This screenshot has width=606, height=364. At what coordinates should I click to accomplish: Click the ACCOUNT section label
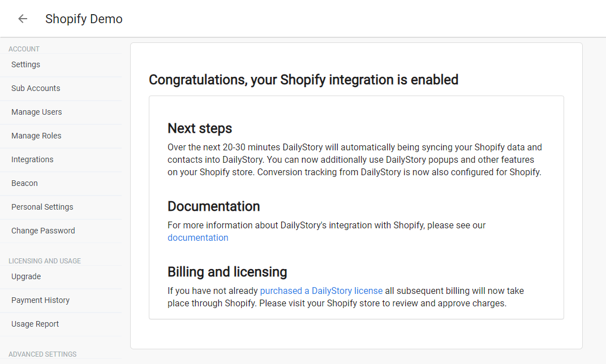[24, 49]
